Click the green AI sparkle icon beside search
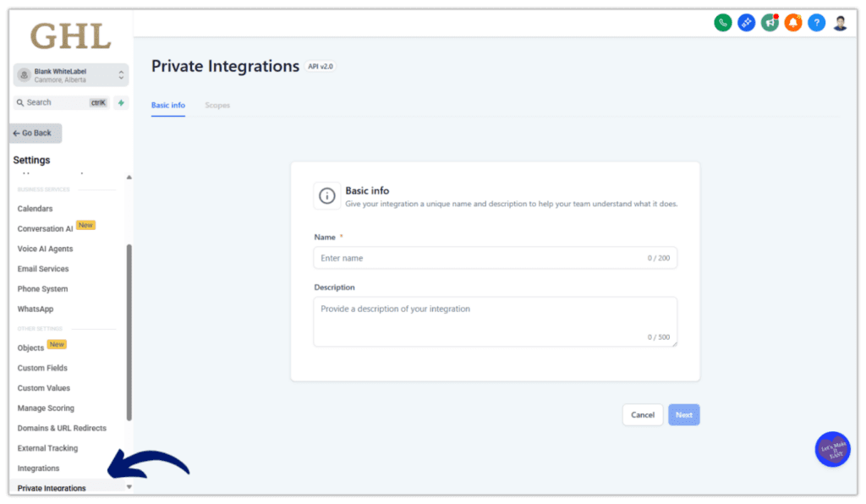The width and height of the screenshot is (866, 504). (x=123, y=101)
